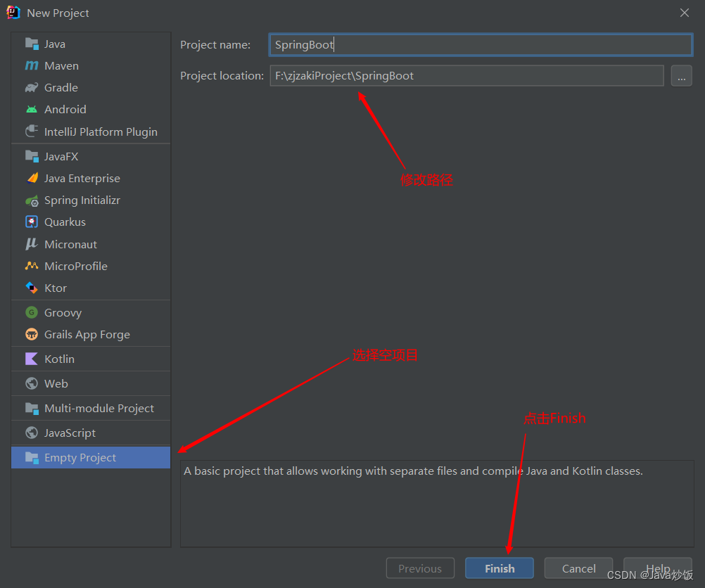Choose Kotlin project type

(91, 359)
